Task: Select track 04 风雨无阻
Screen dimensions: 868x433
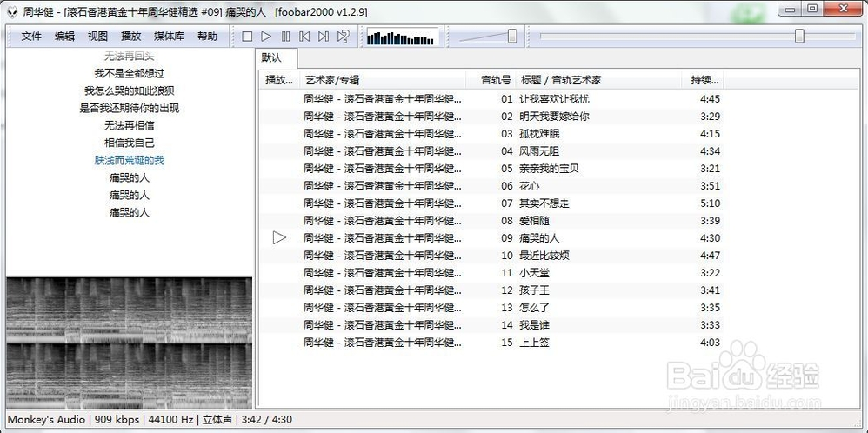Action: (491, 151)
